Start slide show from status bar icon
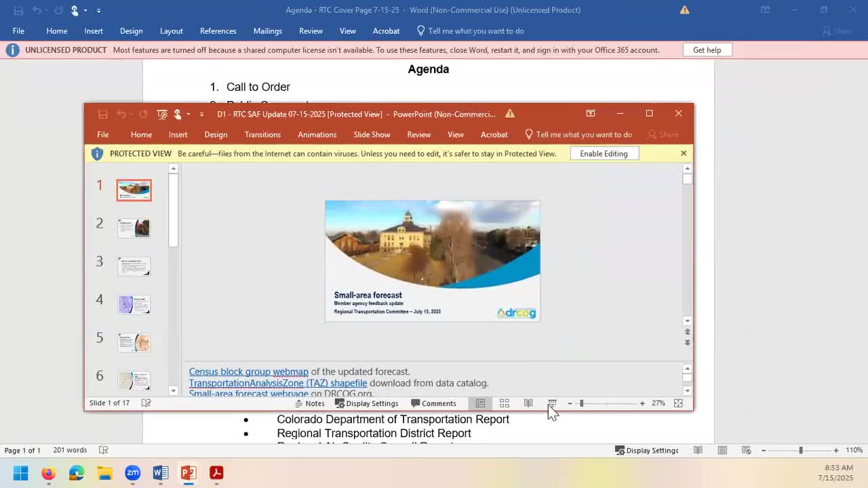Viewport: 868px width, 488px height. click(x=552, y=403)
